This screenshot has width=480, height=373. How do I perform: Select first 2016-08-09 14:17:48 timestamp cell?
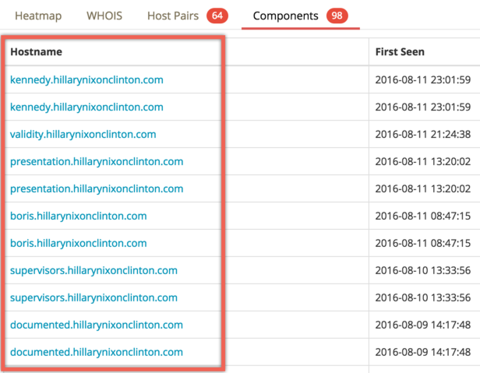tap(423, 325)
